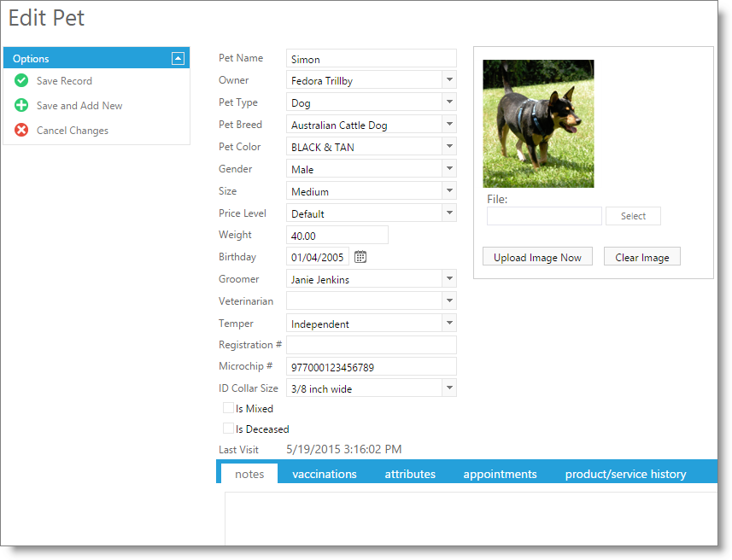Open the Gender dropdown arrow
This screenshot has height=560, width=732.
pos(449,168)
